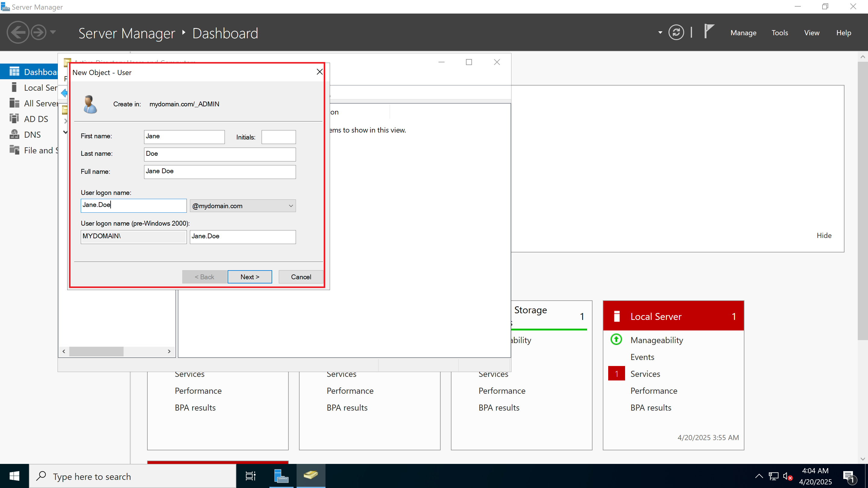868x488 pixels.
Task: Open the Local Server tile header
Action: pos(673,316)
